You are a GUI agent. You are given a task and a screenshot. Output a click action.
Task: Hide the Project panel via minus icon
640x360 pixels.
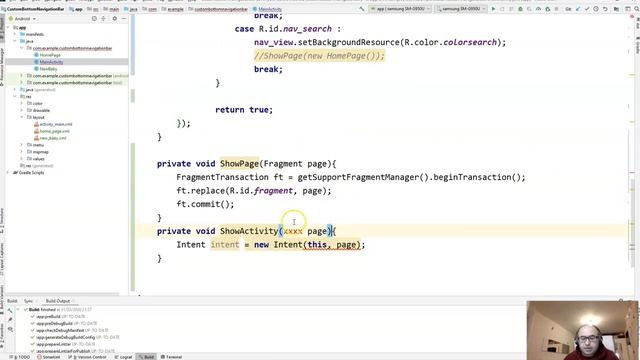pyautogui.click(x=124, y=18)
